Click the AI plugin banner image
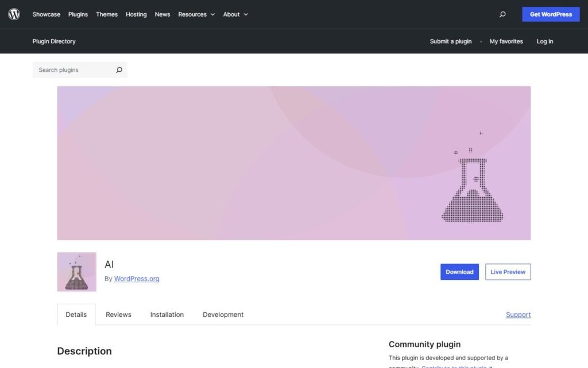This screenshot has width=588, height=368. pyautogui.click(x=293, y=163)
